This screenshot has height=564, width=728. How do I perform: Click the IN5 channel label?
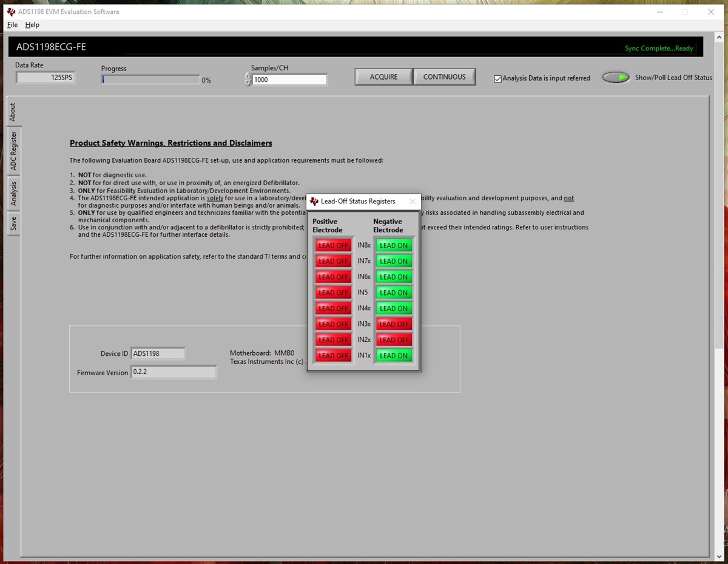tap(363, 293)
